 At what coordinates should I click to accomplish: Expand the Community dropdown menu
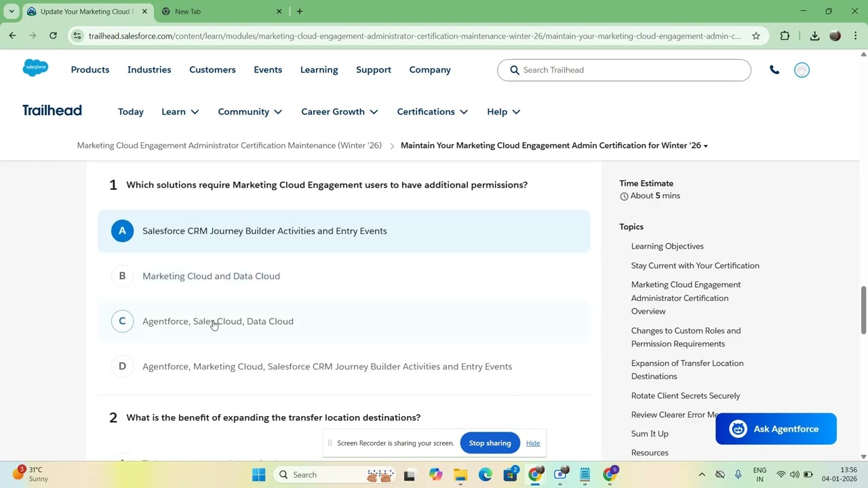250,112
